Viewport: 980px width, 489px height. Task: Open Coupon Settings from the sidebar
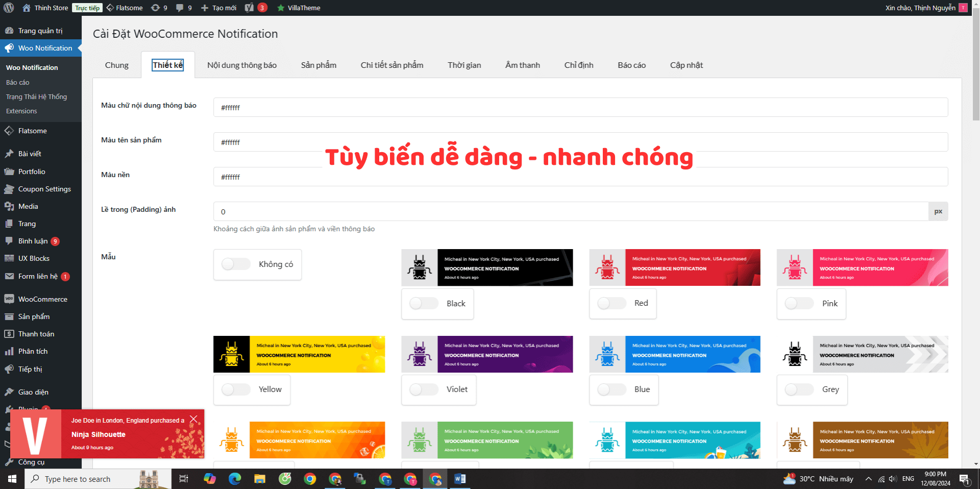pos(43,189)
